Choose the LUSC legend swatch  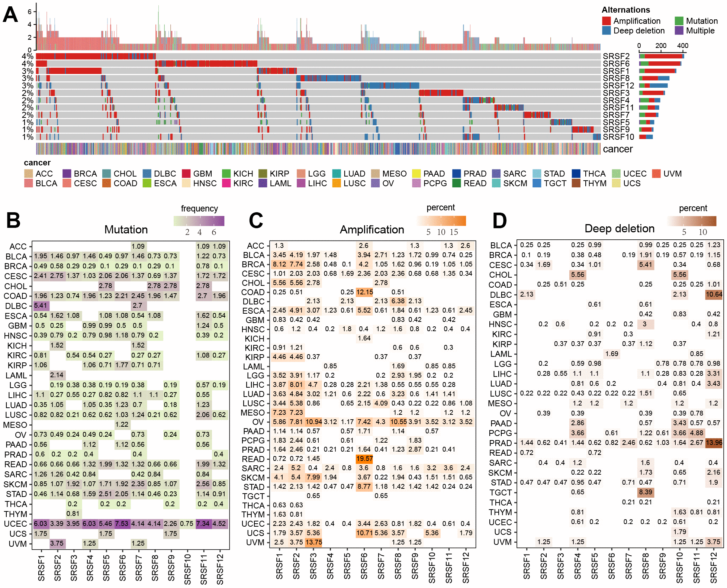(x=337, y=183)
